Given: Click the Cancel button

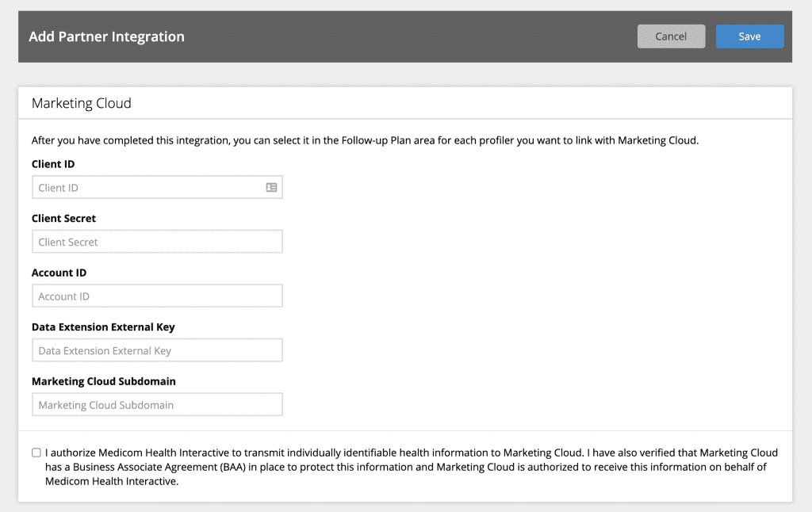Looking at the screenshot, I should click(x=671, y=36).
